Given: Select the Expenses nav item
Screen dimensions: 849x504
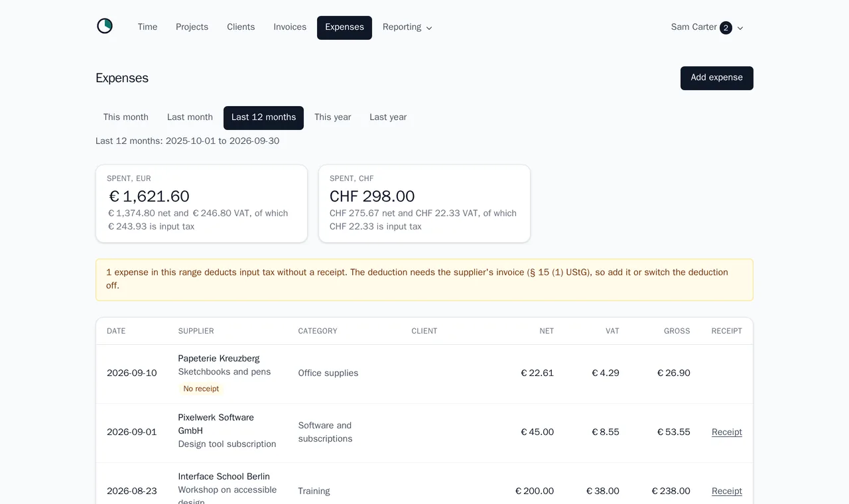Looking at the screenshot, I should [344, 28].
